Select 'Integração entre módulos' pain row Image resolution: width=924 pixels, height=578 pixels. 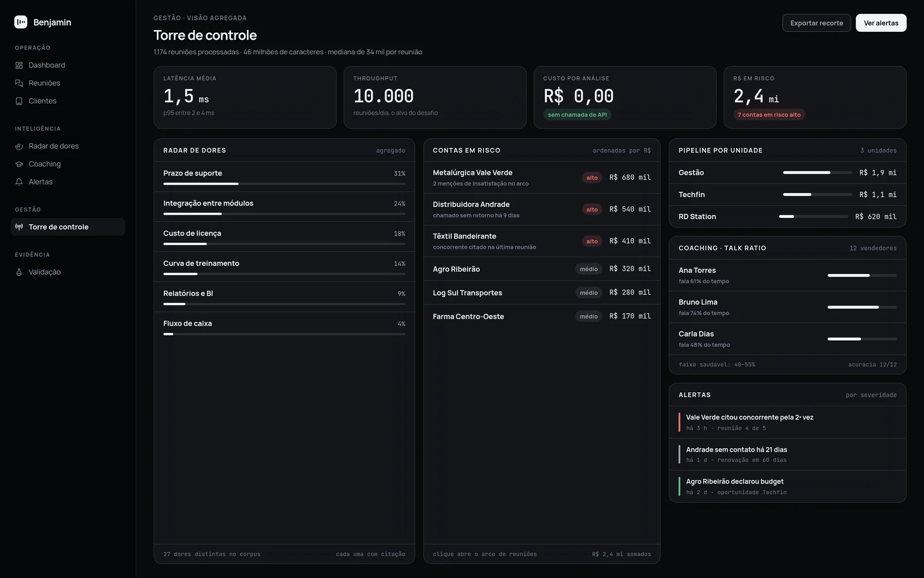pyautogui.click(x=284, y=207)
